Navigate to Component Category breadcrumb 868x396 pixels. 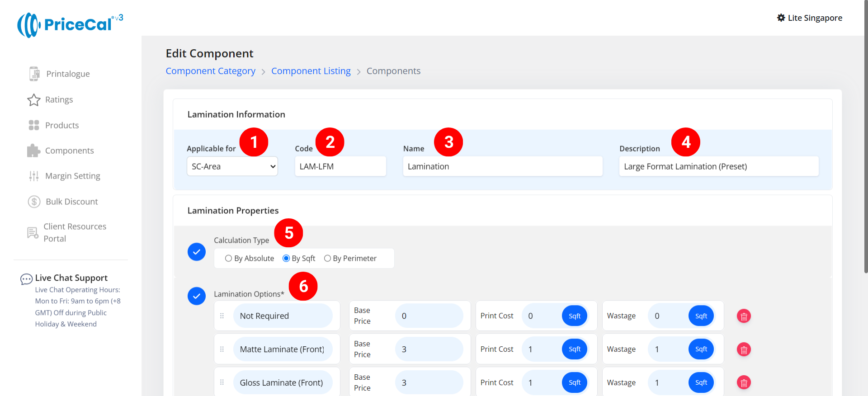210,71
